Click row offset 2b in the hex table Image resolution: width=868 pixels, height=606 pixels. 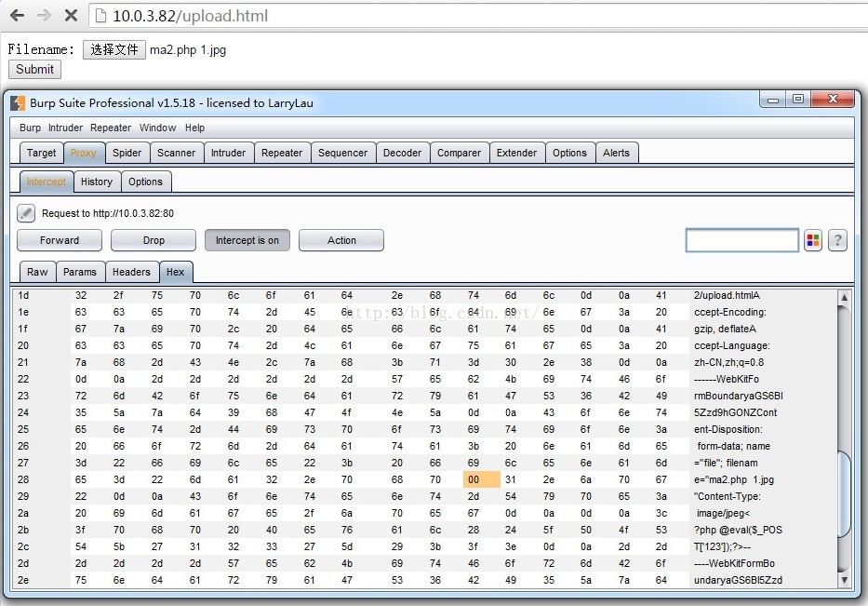pyautogui.click(x=23, y=530)
